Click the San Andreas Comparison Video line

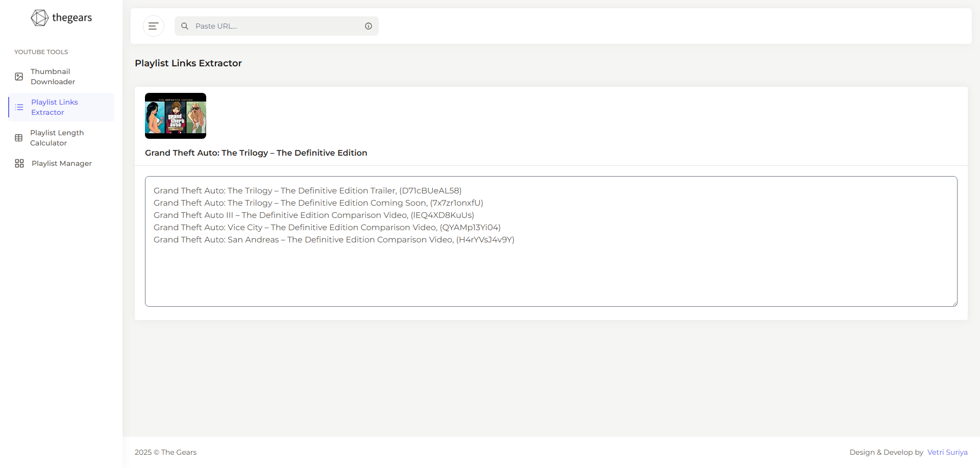click(x=334, y=240)
